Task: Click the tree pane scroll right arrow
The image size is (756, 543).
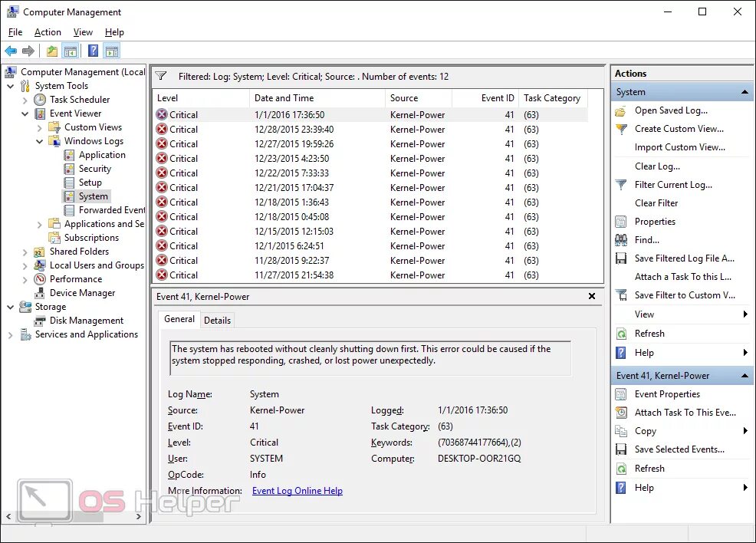Action: 139,516
